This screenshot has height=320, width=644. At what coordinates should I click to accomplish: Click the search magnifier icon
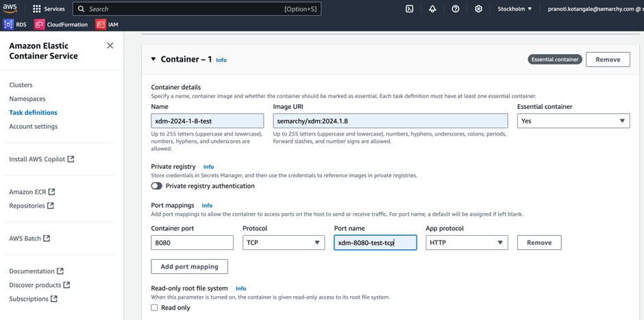(82, 9)
